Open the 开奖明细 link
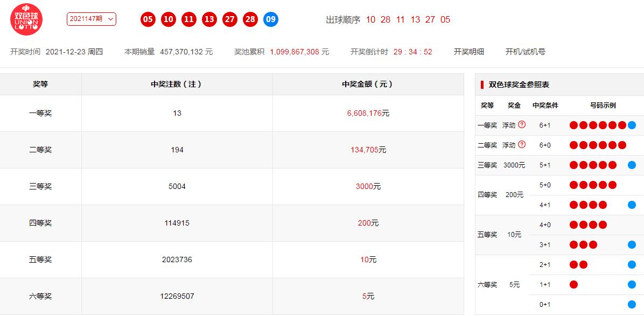 coord(468,52)
